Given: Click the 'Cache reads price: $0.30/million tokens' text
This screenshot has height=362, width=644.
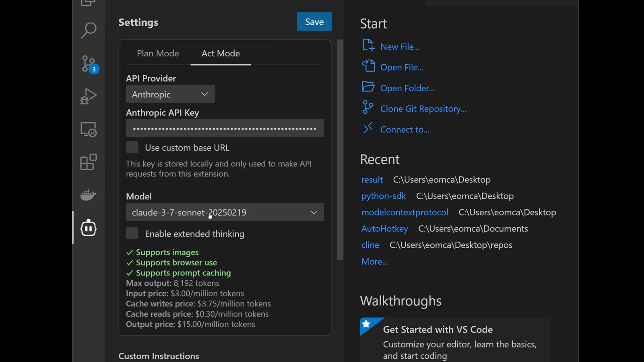Looking at the screenshot, I should pos(197,314).
